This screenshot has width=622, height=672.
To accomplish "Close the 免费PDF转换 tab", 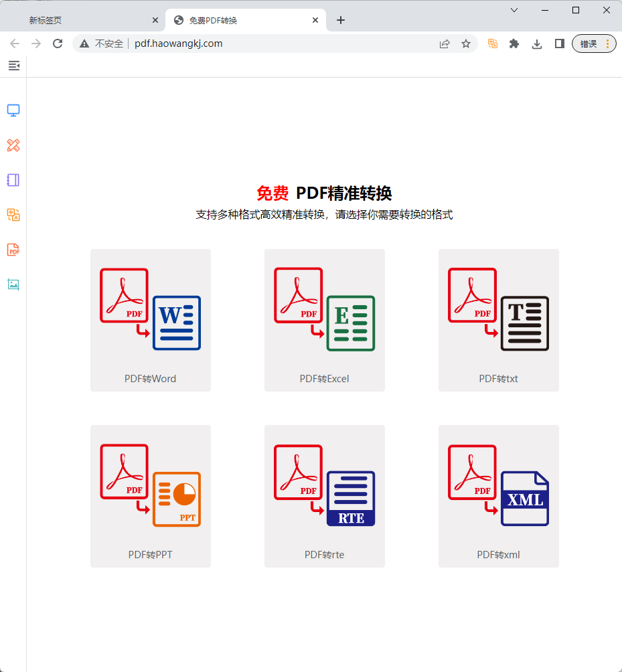I will point(315,20).
